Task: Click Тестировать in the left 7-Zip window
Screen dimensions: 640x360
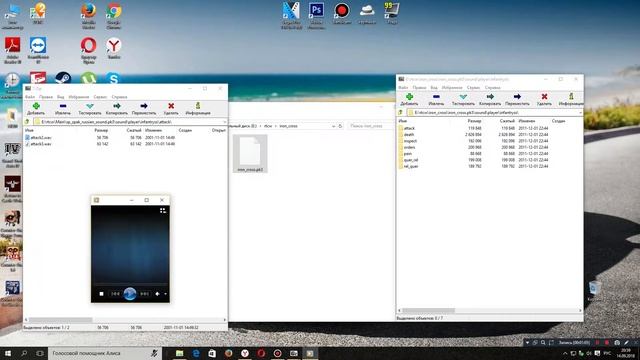Action: [x=90, y=109]
